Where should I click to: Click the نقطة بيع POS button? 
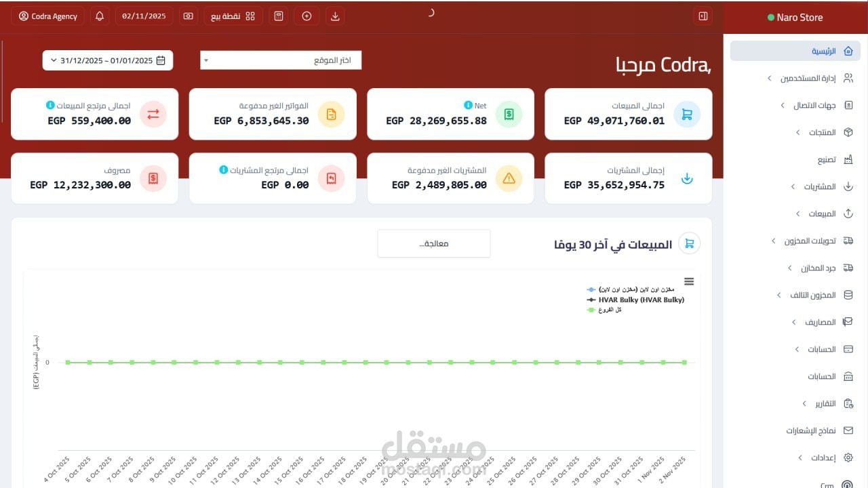[x=233, y=16]
